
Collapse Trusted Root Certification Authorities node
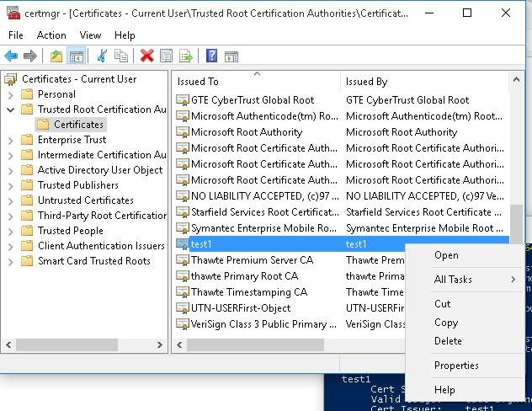click(x=10, y=109)
